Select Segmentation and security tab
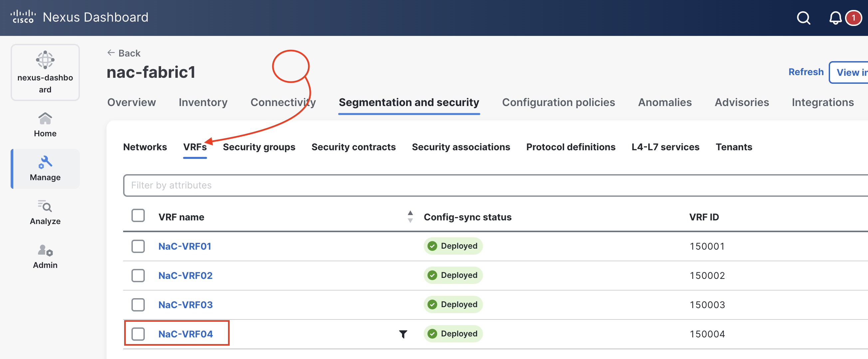The width and height of the screenshot is (868, 359). pyautogui.click(x=409, y=102)
